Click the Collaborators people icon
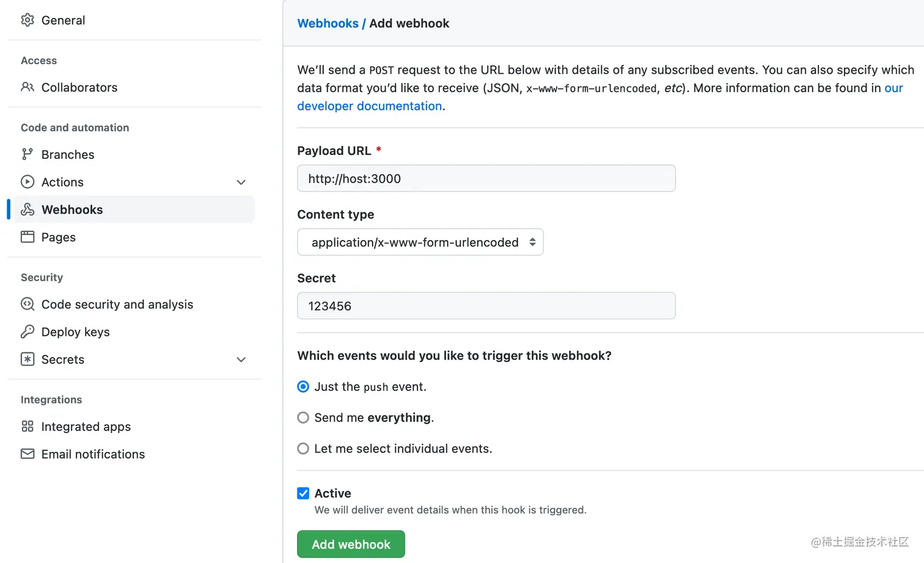Screen dimensions: 924x563 click(28, 87)
